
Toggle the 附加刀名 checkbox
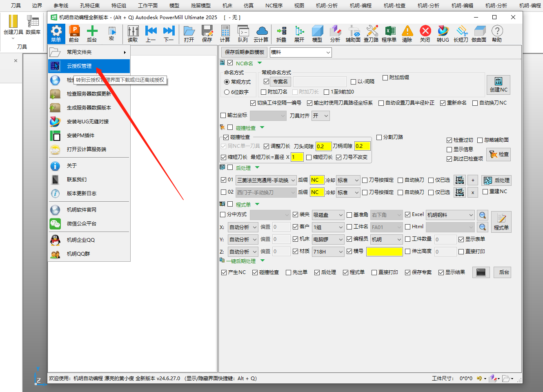264,92
